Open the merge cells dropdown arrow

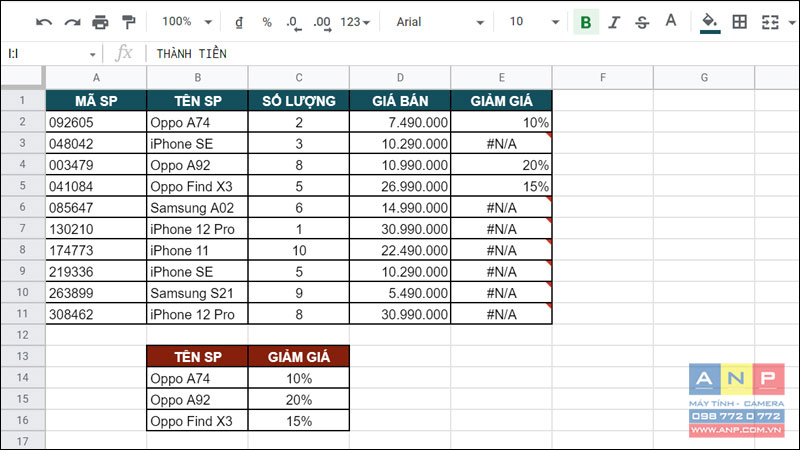tap(792, 22)
